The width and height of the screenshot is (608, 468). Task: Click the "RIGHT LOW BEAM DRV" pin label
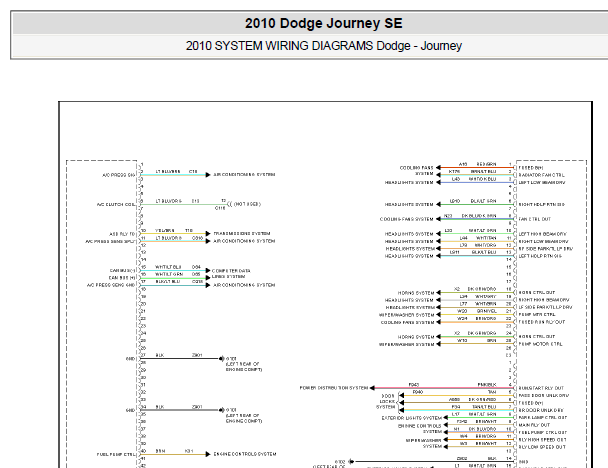click(543, 241)
